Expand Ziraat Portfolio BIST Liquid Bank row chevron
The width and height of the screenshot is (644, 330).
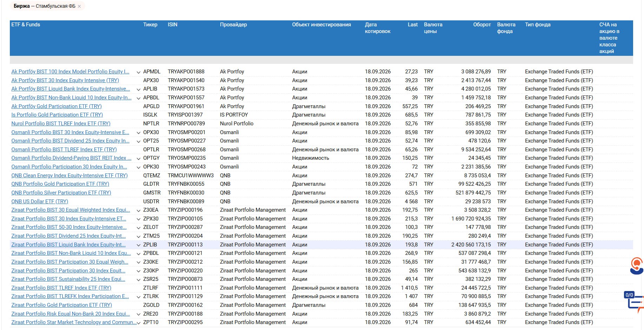click(138, 245)
